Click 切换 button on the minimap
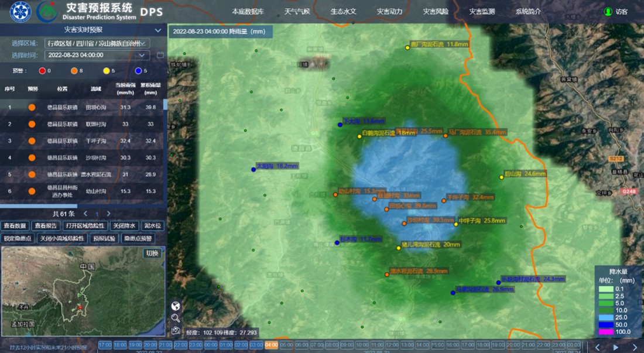644x353 pixels. (152, 253)
